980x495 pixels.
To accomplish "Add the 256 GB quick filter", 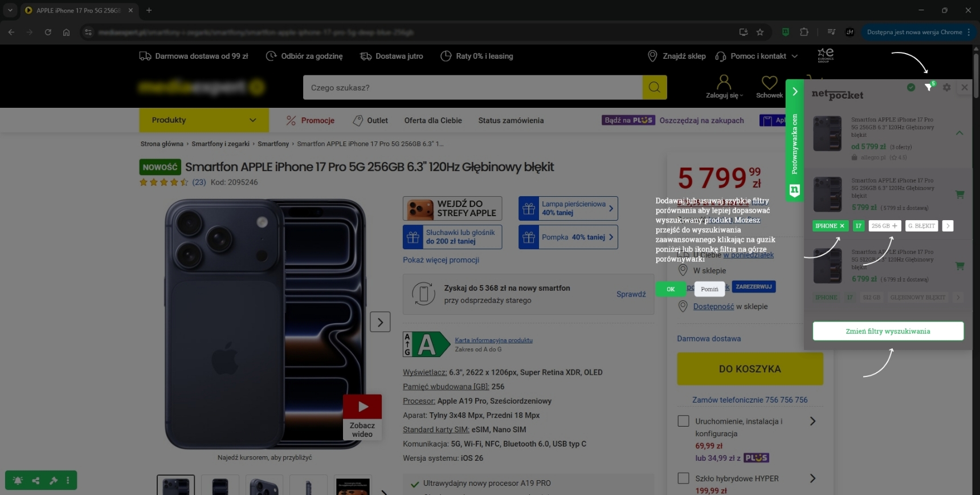I will pyautogui.click(x=895, y=226).
